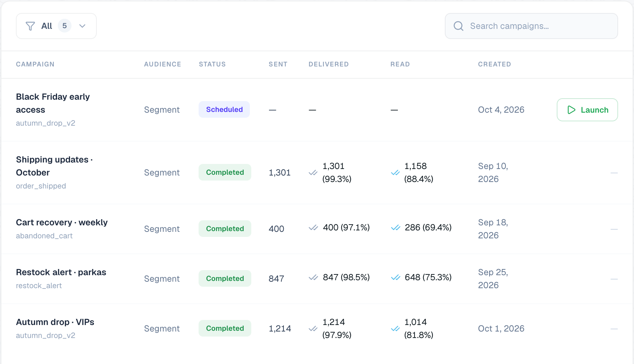The image size is (634, 364).
Task: Open the All campaigns filter dropdown chevron
Action: pyautogui.click(x=82, y=26)
